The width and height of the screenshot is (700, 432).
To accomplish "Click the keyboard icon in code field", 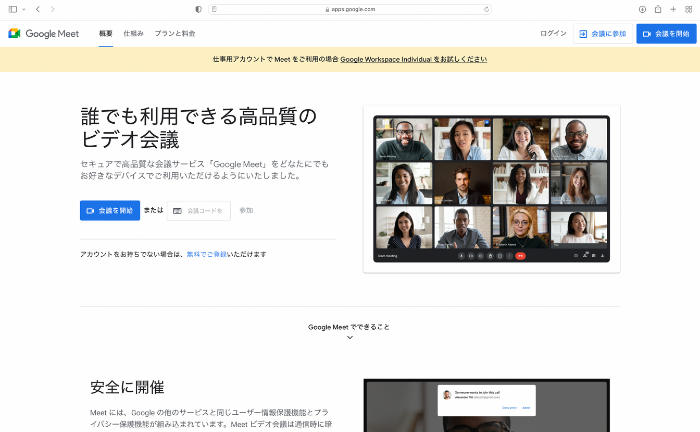I will tap(177, 211).
